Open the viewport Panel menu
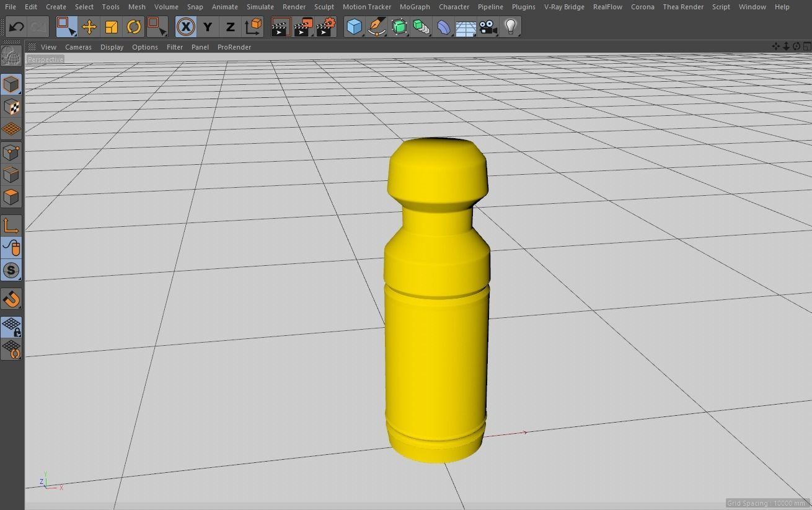The height and width of the screenshot is (510, 812). (200, 47)
